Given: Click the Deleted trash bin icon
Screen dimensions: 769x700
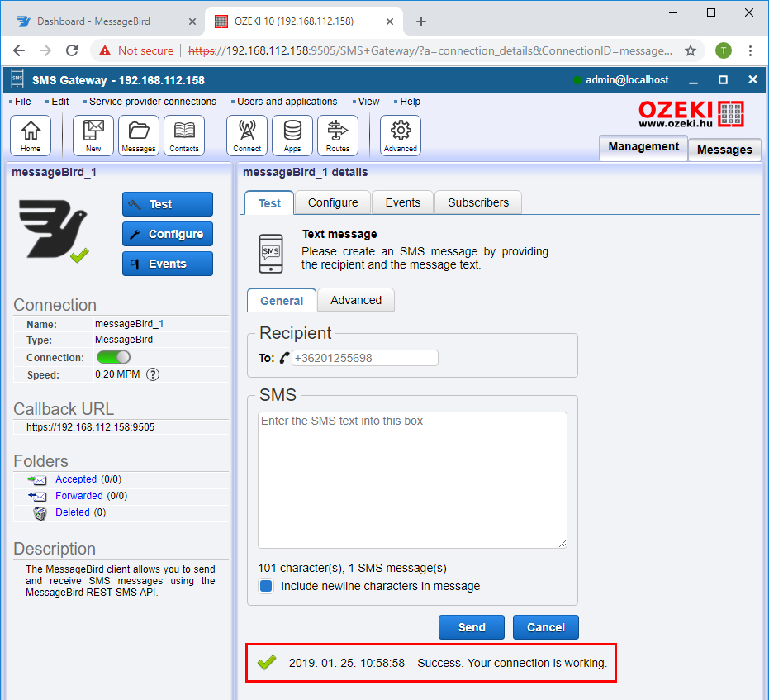Looking at the screenshot, I should (40, 513).
